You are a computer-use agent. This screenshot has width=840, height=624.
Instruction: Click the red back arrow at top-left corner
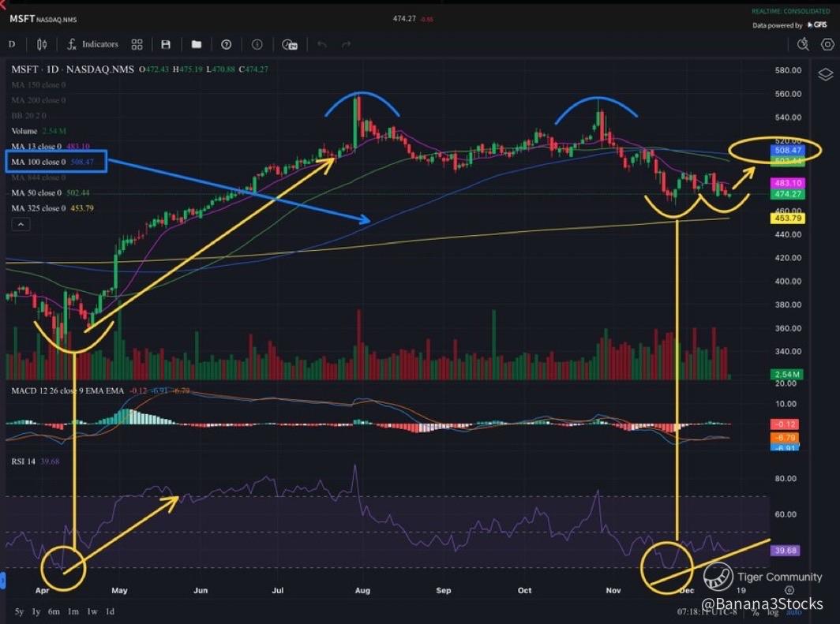tap(2, 4)
